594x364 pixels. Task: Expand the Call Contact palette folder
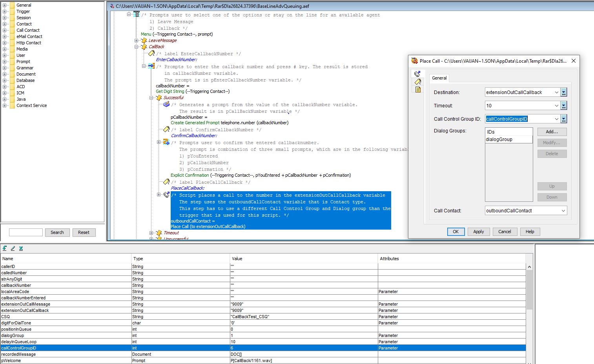click(4, 30)
